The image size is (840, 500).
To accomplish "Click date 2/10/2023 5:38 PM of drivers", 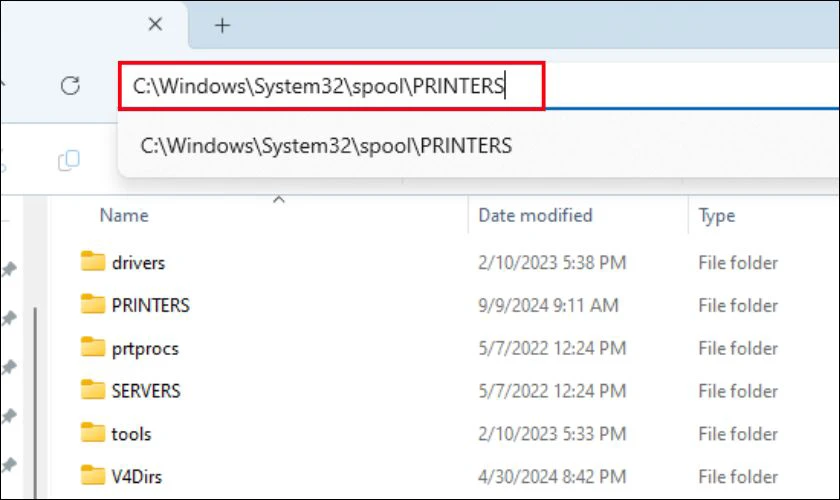I will pos(552,263).
